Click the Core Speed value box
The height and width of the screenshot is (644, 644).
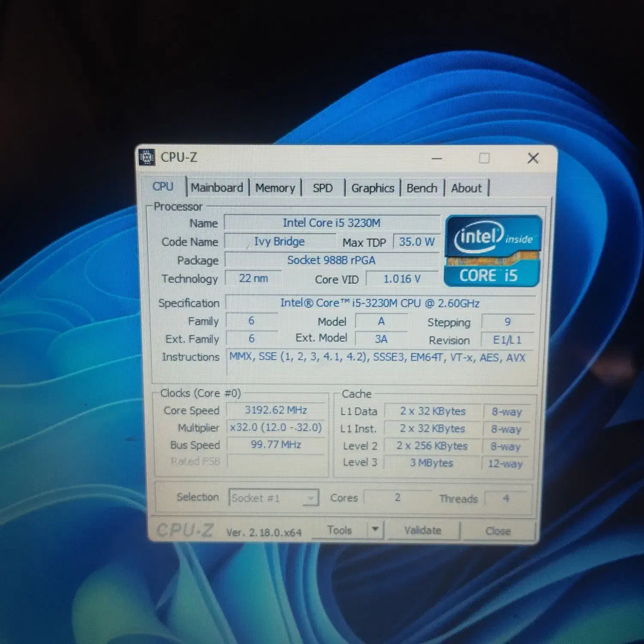coord(276,410)
